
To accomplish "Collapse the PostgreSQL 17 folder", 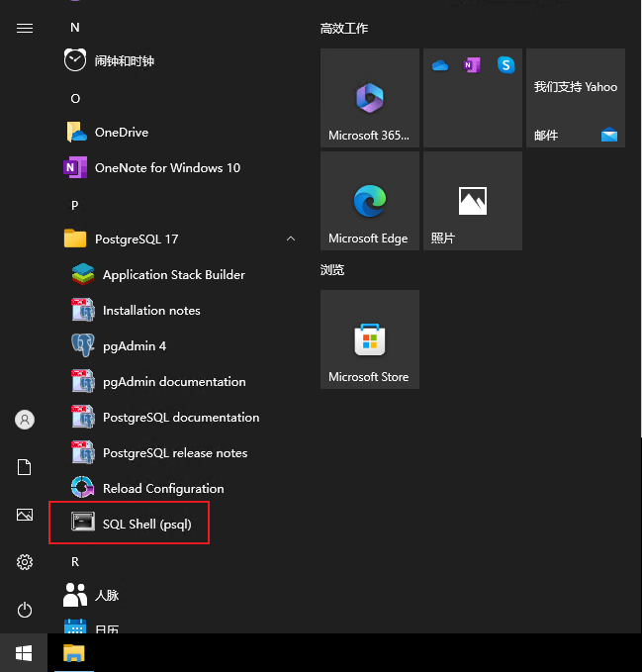I will point(290,239).
